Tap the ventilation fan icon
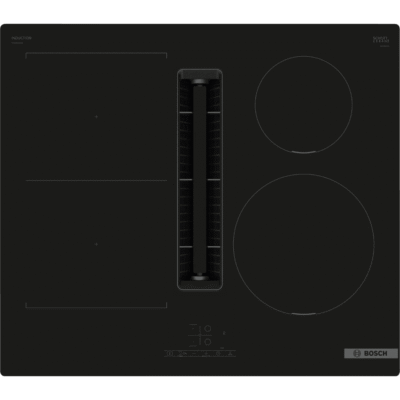This screenshot has width=400, height=400. 230,353
